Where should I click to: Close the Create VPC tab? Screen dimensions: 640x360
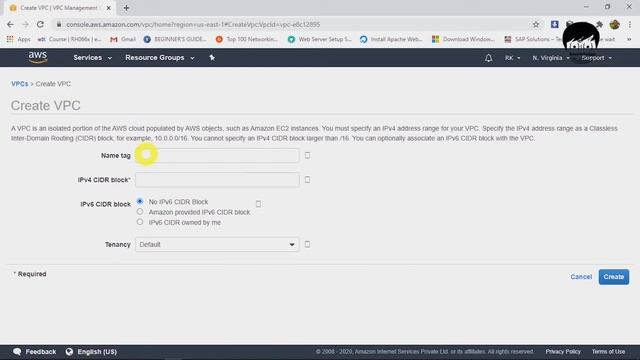point(109,8)
